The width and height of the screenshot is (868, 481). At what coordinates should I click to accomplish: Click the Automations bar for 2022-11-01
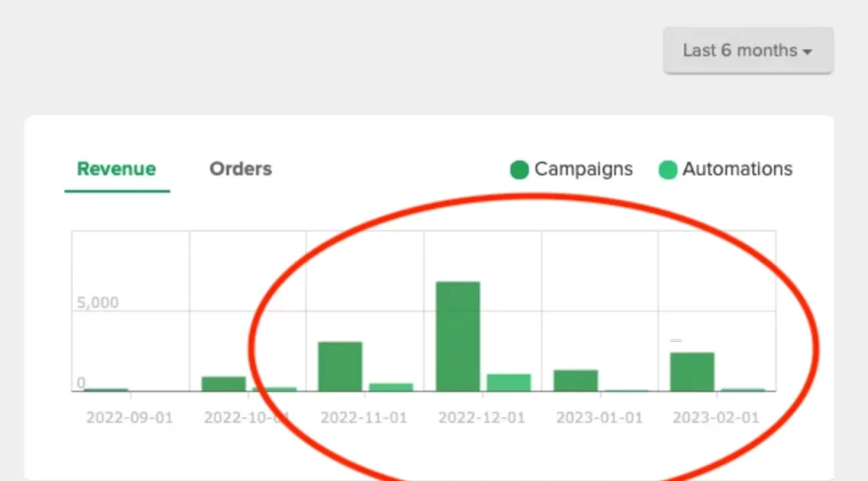[x=391, y=387]
